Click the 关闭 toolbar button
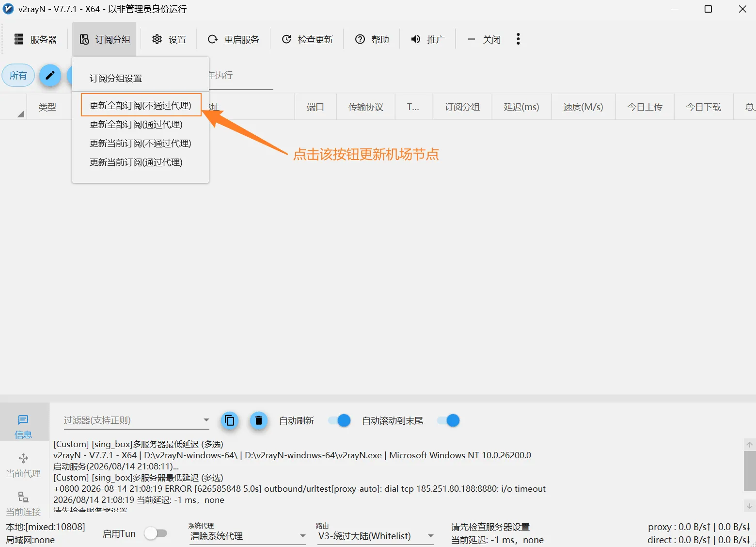Viewport: 756px width, 547px height. pos(484,39)
